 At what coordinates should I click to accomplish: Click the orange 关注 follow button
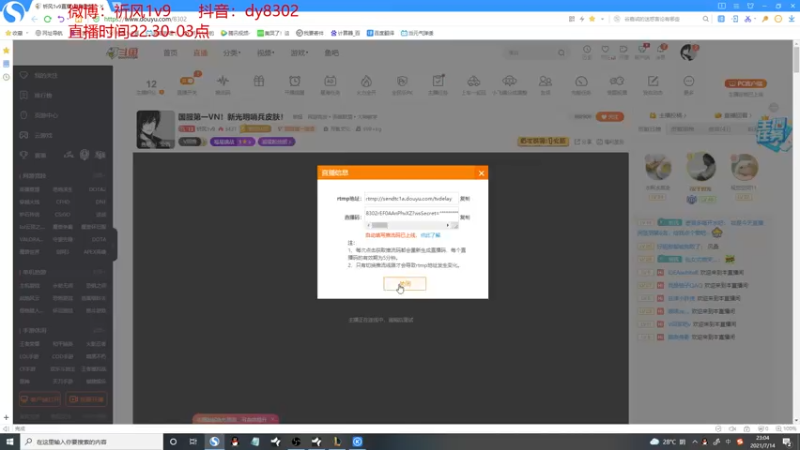coord(610,117)
